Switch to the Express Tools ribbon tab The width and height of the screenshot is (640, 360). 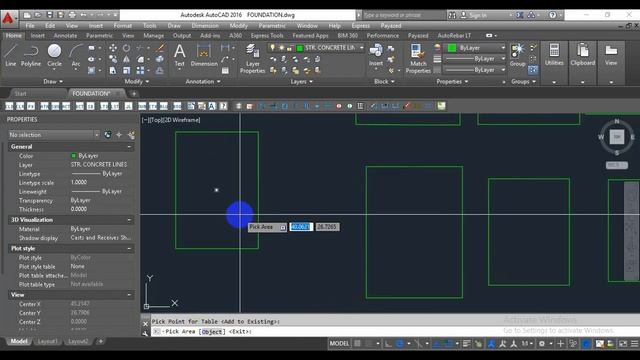click(x=267, y=36)
